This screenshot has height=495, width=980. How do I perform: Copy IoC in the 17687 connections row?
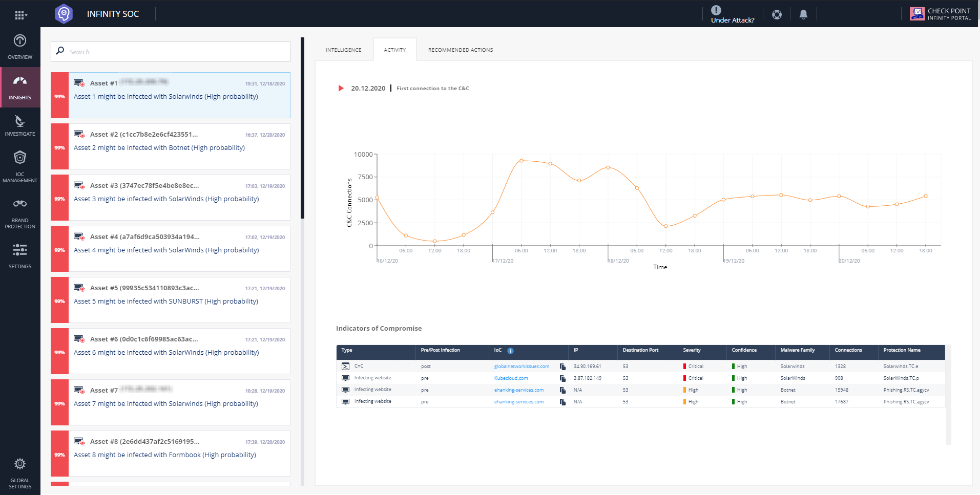coord(562,402)
